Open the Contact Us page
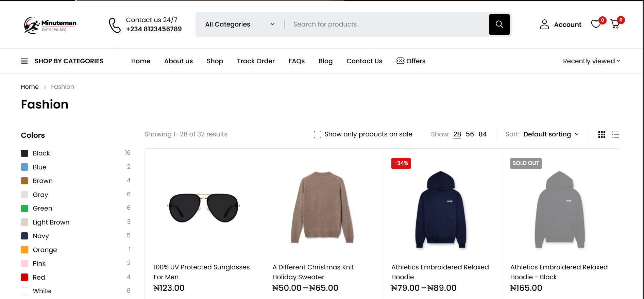 [x=364, y=61]
